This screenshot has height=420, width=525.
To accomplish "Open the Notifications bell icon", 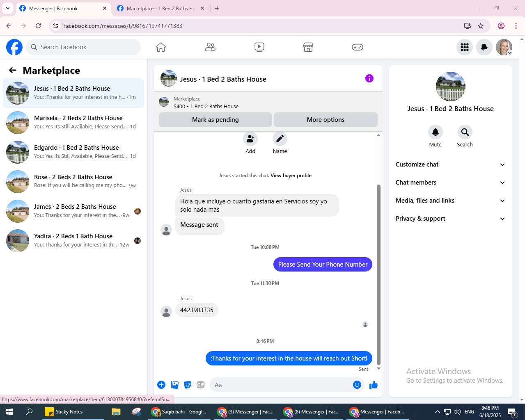I will click(484, 47).
